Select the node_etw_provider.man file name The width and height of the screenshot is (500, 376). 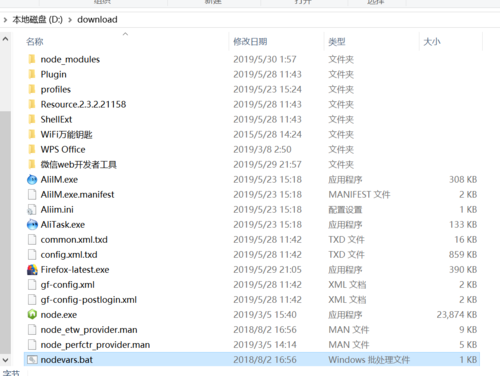point(89,330)
